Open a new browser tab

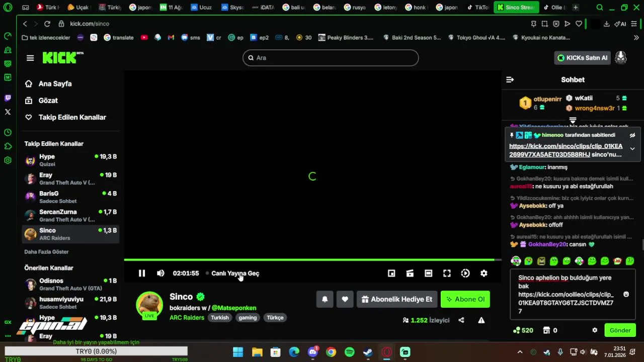[576, 8]
